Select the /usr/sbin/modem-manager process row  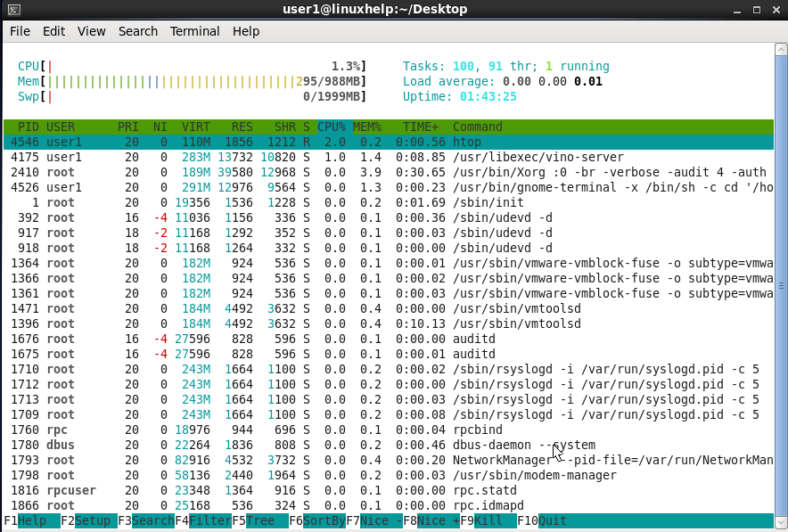[389, 475]
